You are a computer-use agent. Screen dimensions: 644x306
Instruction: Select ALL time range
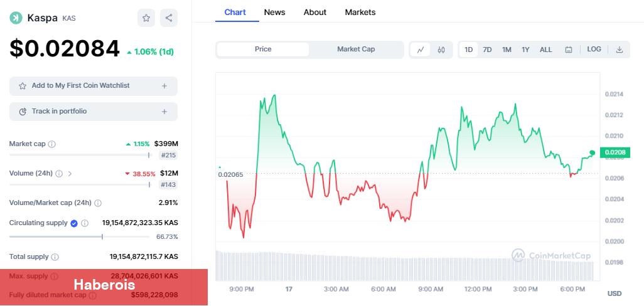[545, 50]
